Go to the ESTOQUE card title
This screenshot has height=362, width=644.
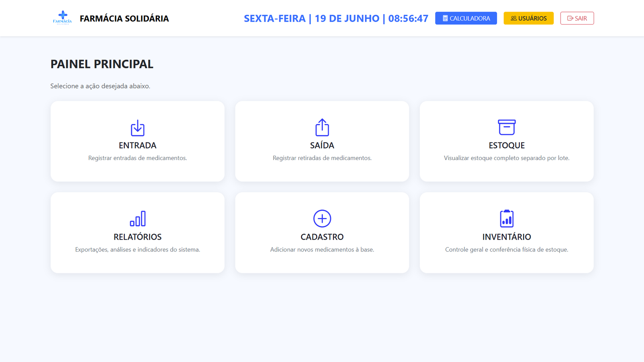507,145
